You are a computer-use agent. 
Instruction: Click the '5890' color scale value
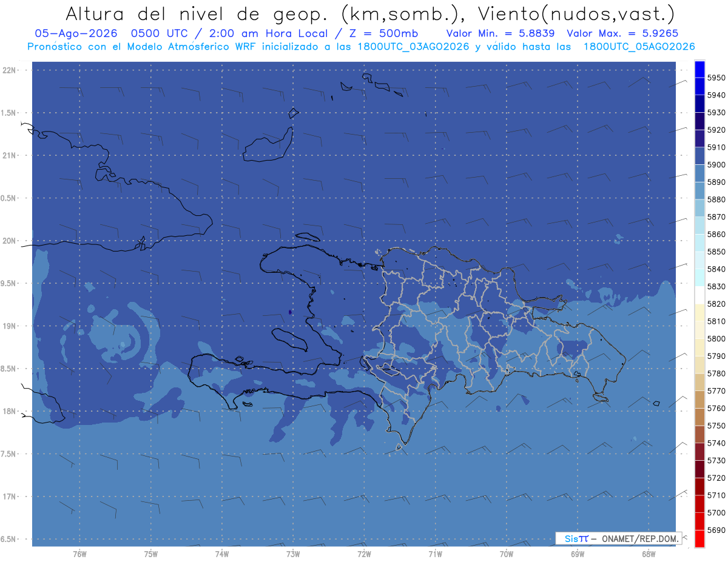click(716, 182)
